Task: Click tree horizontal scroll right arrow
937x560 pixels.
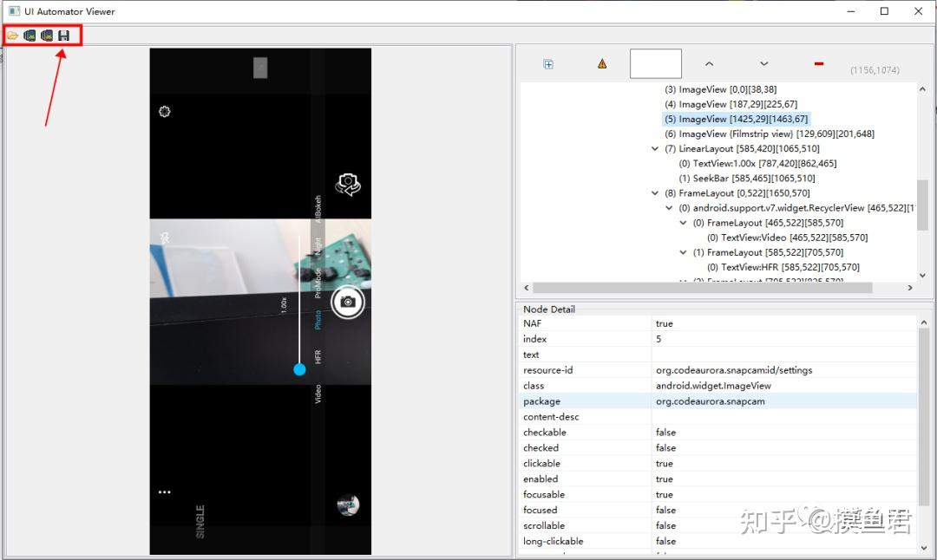Action: pos(910,288)
